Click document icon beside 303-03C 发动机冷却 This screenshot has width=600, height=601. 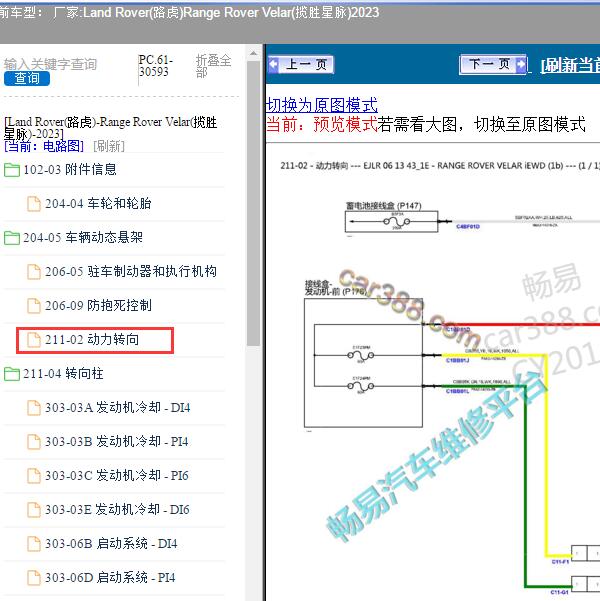[x=34, y=476]
